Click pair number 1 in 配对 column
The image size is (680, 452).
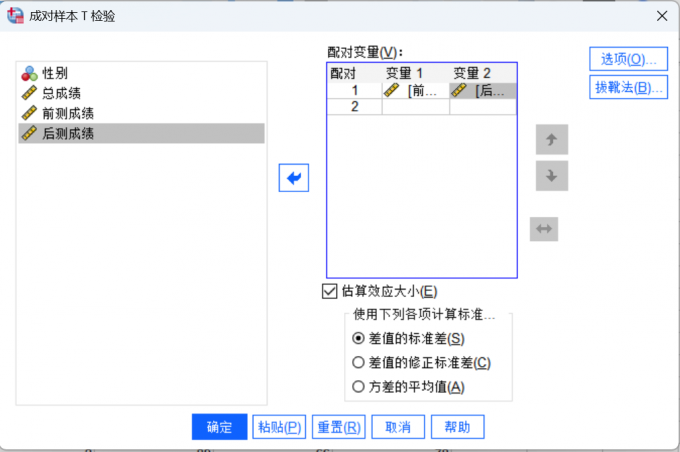tap(354, 91)
